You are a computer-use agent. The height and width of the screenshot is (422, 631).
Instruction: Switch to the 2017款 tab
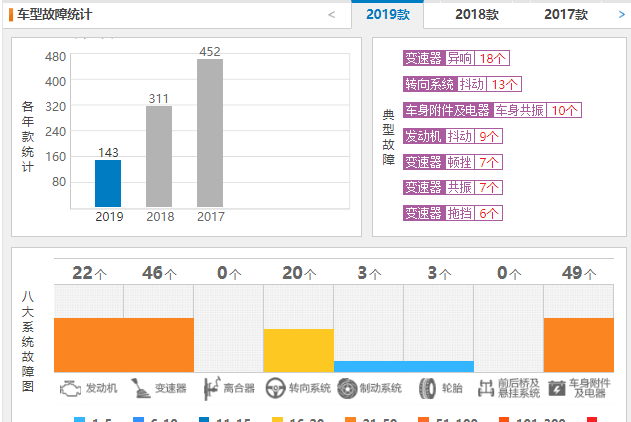(x=566, y=14)
